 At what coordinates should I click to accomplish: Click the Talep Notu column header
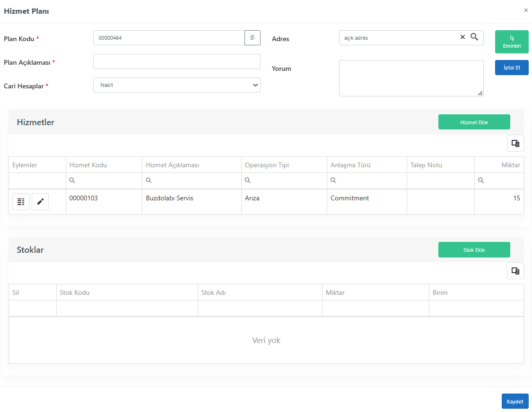tap(440, 165)
